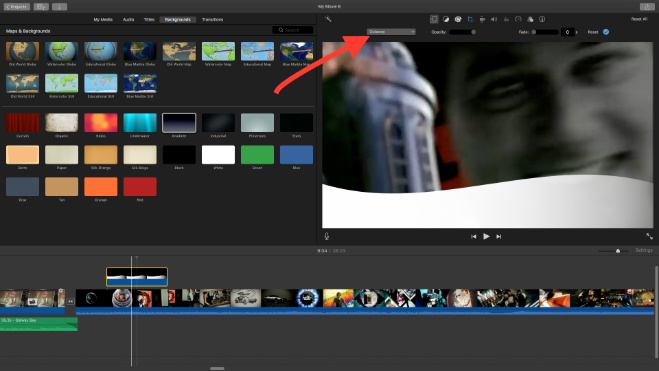Click the Share export icon
Image resolution: width=659 pixels, height=371 pixels.
point(647,6)
